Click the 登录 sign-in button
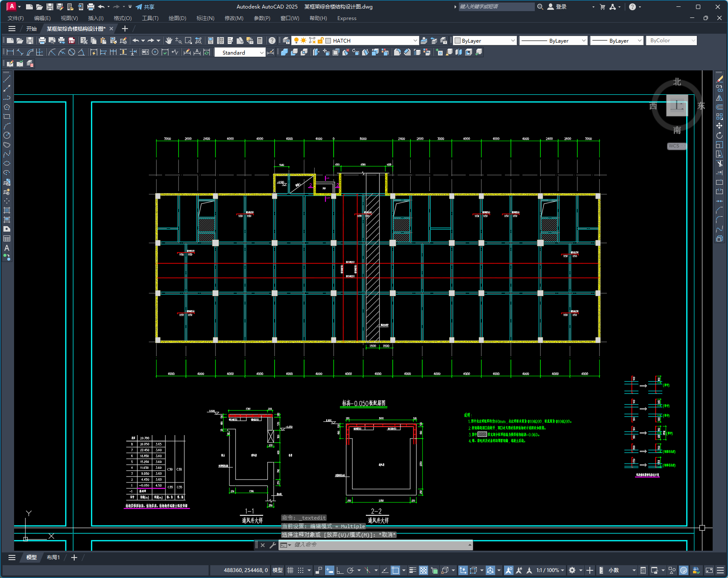The height and width of the screenshot is (578, 728). tap(557, 7)
